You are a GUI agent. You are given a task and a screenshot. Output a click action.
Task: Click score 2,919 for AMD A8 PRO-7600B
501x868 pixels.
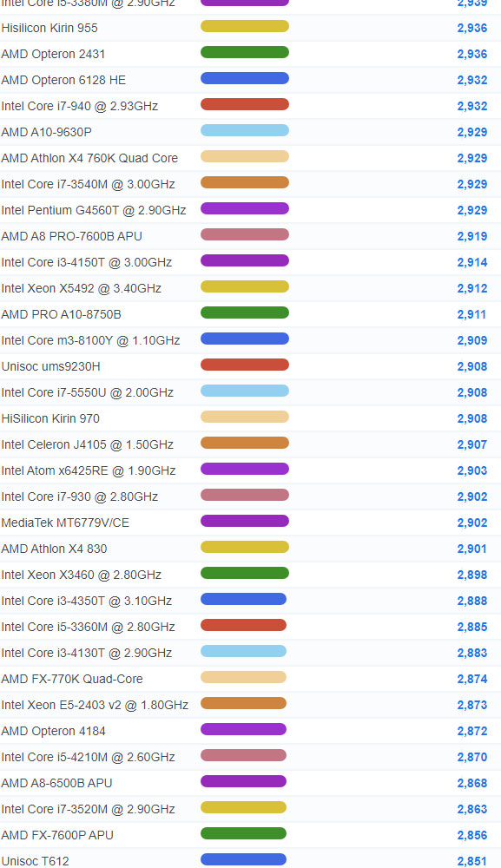[x=472, y=236]
